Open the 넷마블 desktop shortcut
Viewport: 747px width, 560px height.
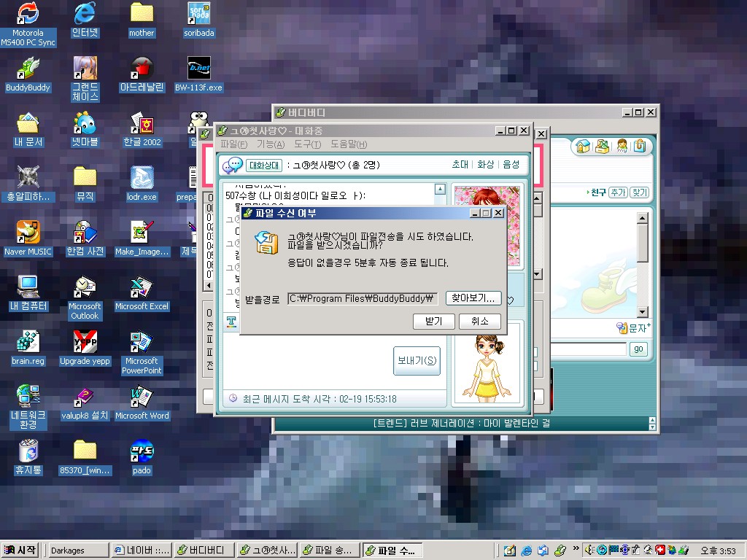tap(85, 123)
